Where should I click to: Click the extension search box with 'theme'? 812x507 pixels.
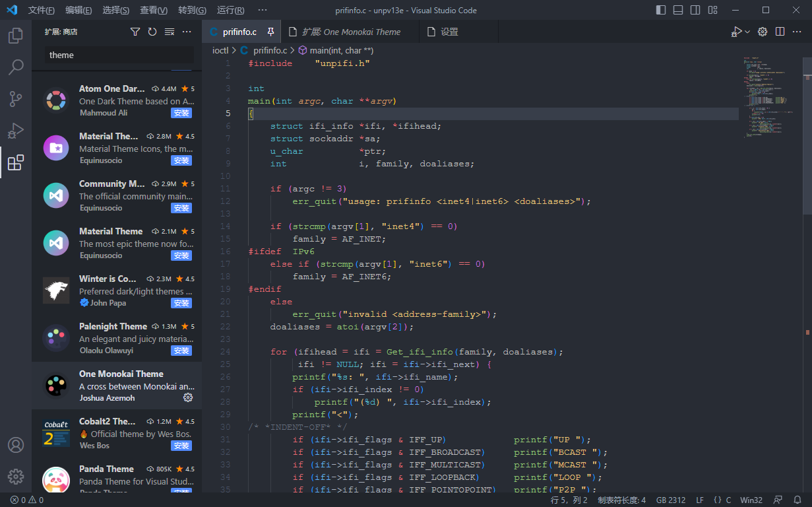click(119, 55)
